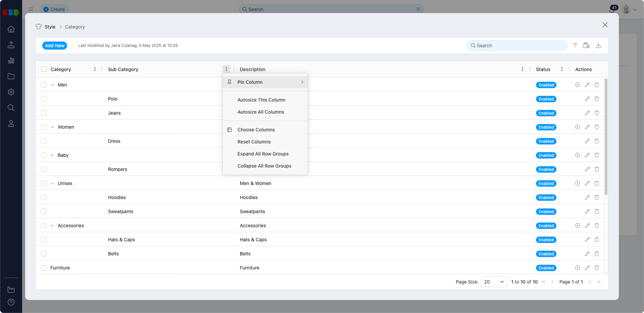Select the Upload icon in sidebar
This screenshot has height=313, width=644.
click(x=11, y=45)
